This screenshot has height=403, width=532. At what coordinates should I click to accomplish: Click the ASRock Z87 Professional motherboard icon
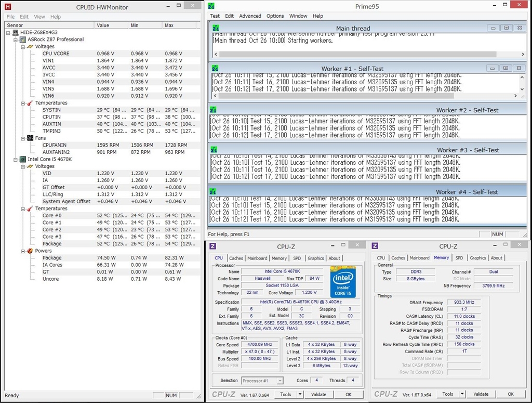point(23,40)
